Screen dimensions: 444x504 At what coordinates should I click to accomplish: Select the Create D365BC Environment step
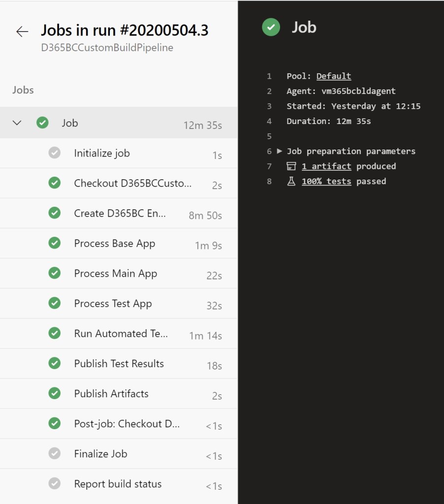point(120,214)
